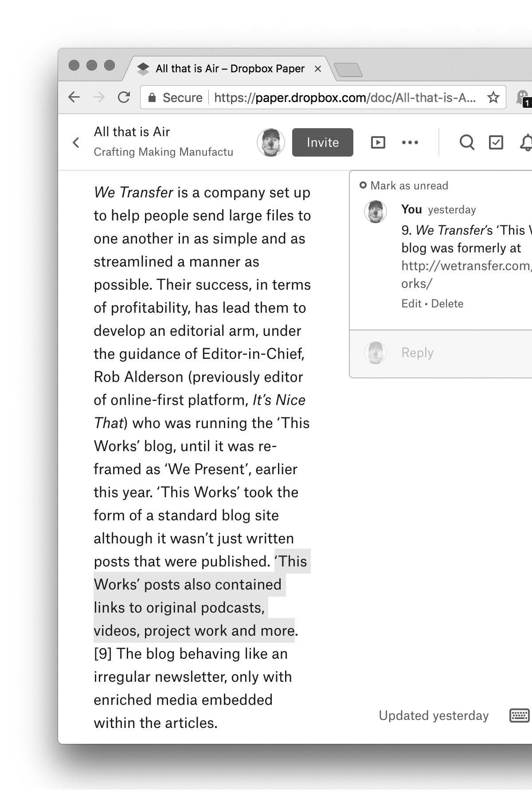The height and width of the screenshot is (798, 532).
Task: Click the Updated yesterday status text
Action: [434, 715]
